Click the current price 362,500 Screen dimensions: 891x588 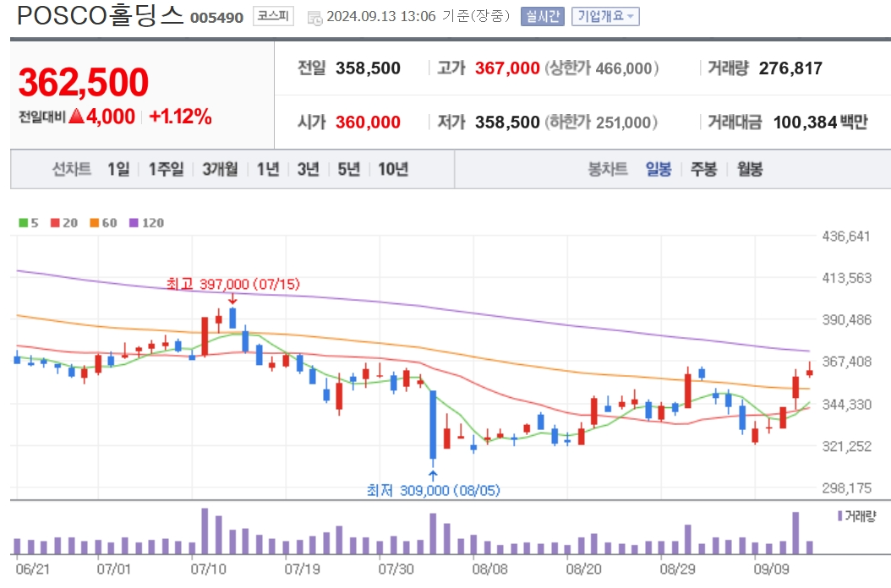pyautogui.click(x=84, y=82)
